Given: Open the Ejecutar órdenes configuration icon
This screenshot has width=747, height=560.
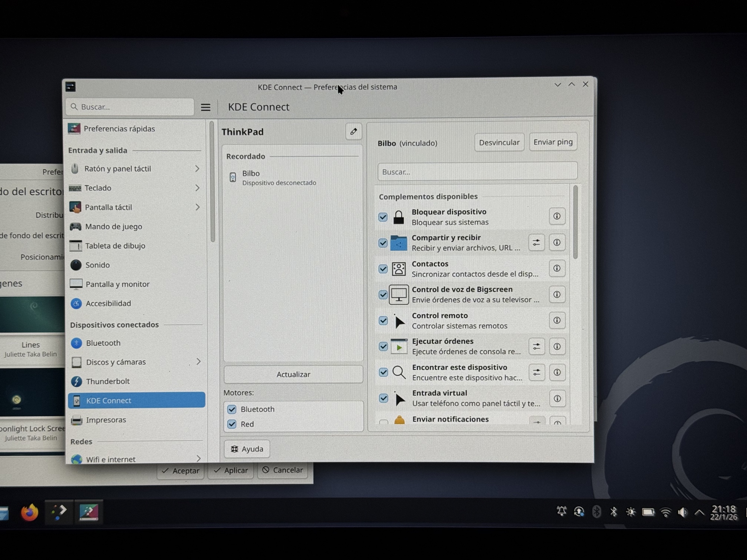Looking at the screenshot, I should pos(536,346).
